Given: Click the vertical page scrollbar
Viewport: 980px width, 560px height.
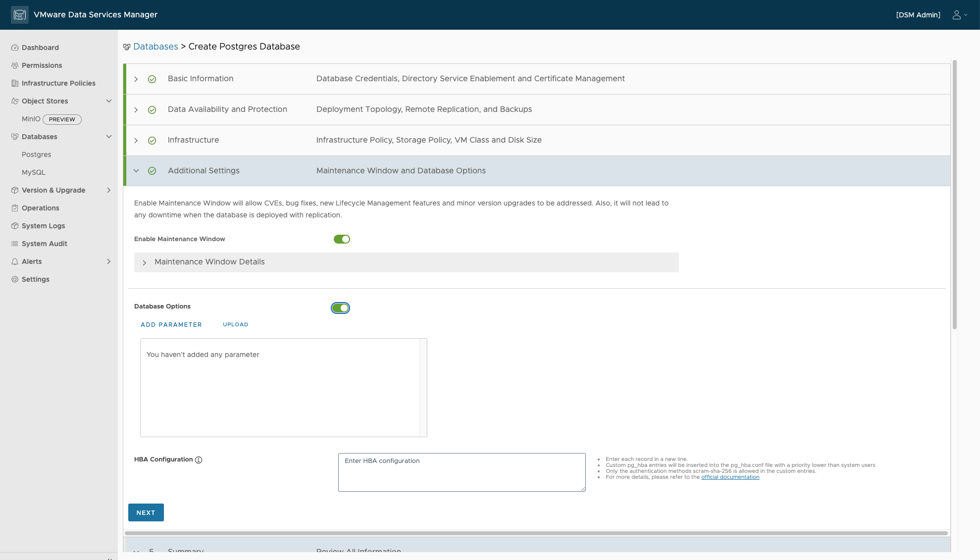Looking at the screenshot, I should [x=954, y=195].
